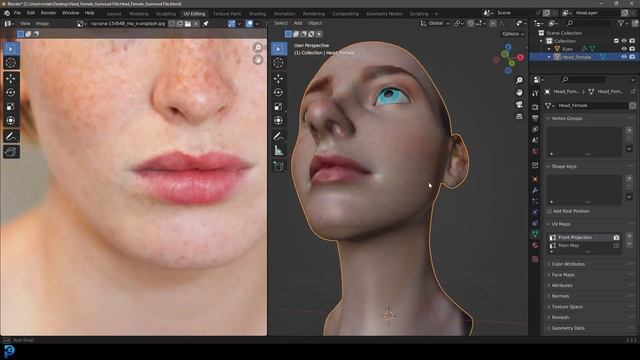This screenshot has width=640, height=360.
Task: Switch to the Sculpting workspace tab
Action: pyautogui.click(x=166, y=14)
